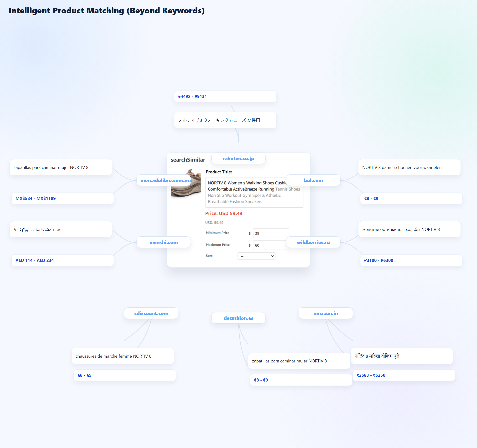Viewport: 477px width, 448px height.
Task: Click the searchSimilar panel heading
Action: point(188,160)
